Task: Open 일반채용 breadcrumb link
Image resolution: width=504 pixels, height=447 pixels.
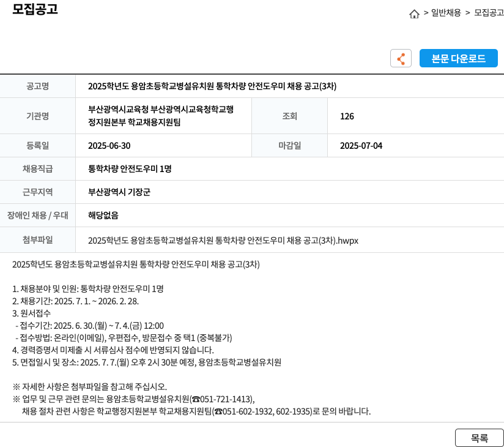Action: (446, 12)
